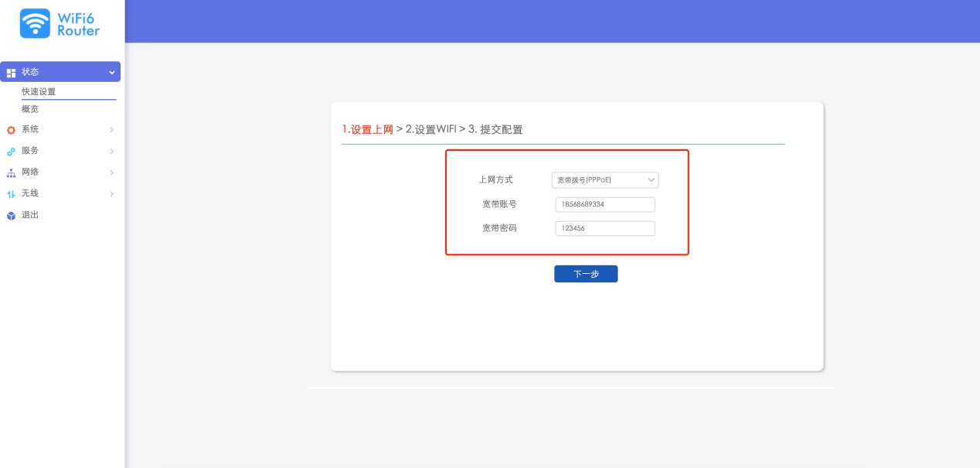
Task: Click the 宽带密码 input field
Action: [x=605, y=229]
